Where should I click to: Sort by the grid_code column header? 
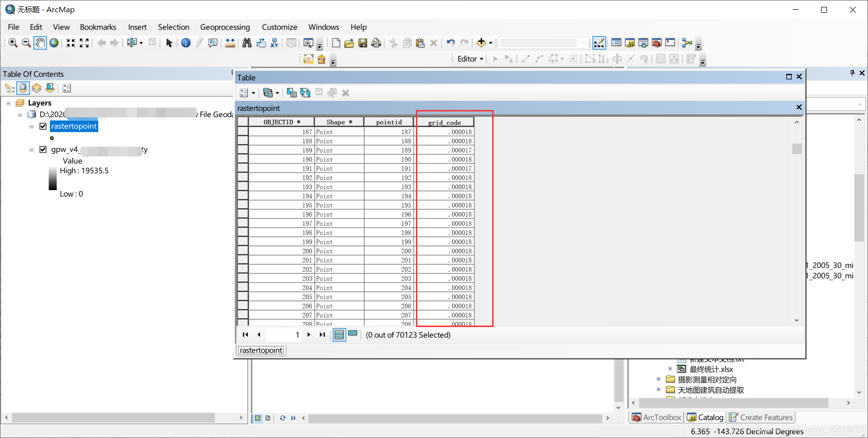coord(444,122)
